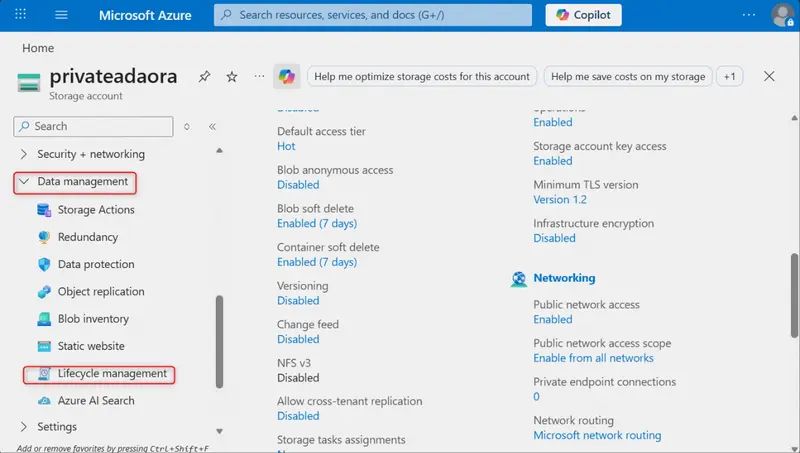Click the NFS v3 Disabled value
The width and height of the screenshot is (800, 453).
(298, 378)
